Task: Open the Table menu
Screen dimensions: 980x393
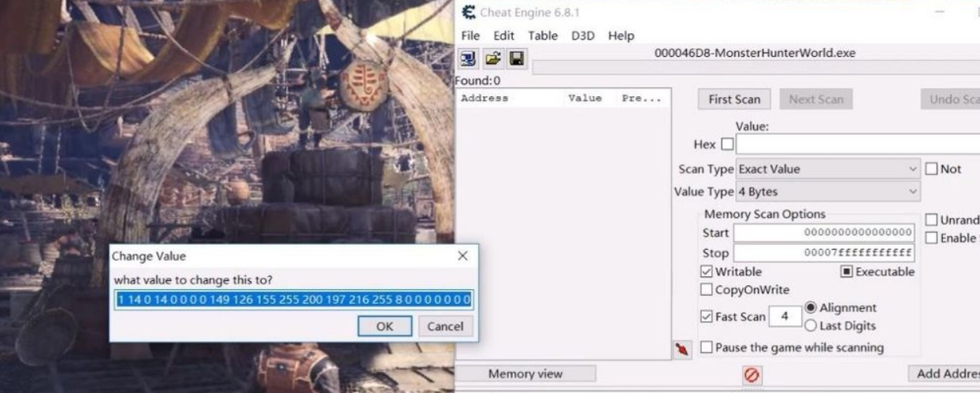Action: pyautogui.click(x=543, y=36)
